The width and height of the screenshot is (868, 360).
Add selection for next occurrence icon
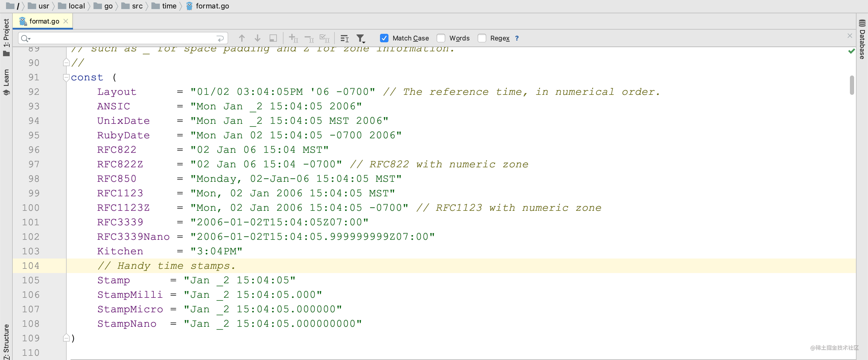click(x=293, y=38)
